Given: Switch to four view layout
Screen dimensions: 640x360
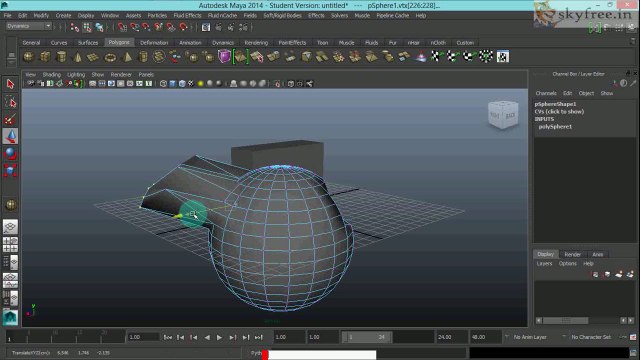Looking at the screenshot, I should pyautogui.click(x=10, y=244).
